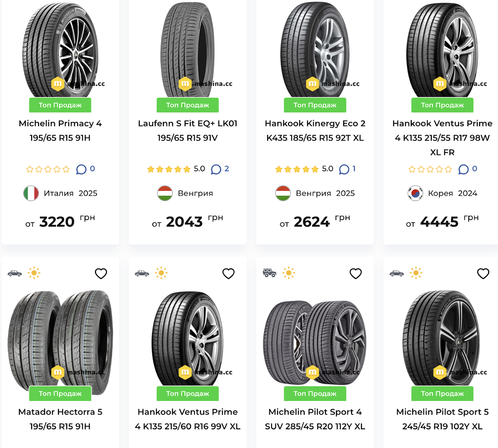Screen dimensions: 498x448
Task: Click the heart on Michelin Pilot Sport 5
Action: 483,274
